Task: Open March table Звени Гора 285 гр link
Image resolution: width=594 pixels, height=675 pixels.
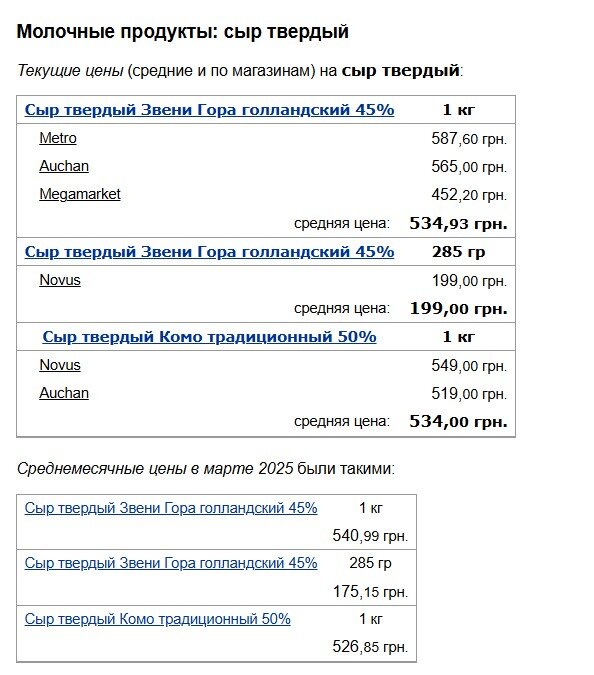Action: (x=171, y=563)
